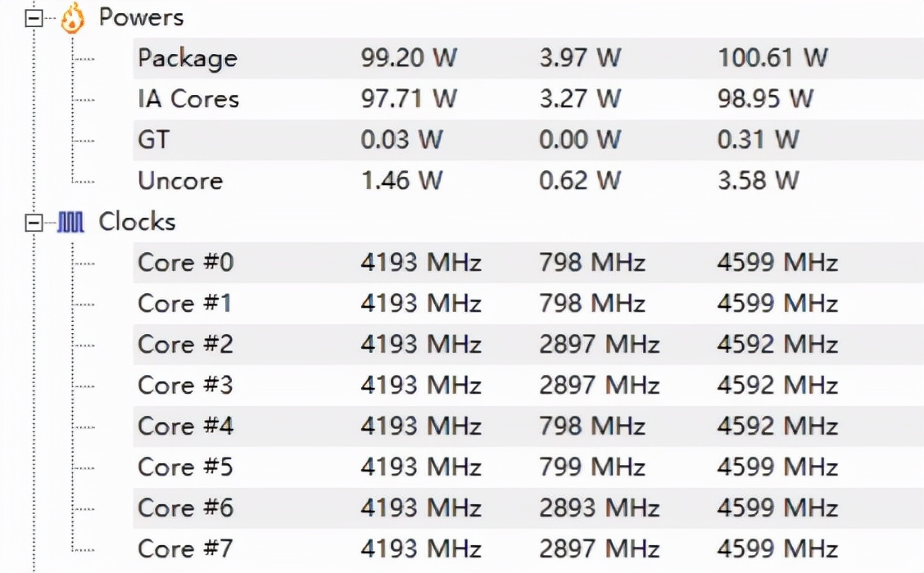Select the Core #0 clock row
The height and width of the screenshot is (573, 924).
point(528,263)
